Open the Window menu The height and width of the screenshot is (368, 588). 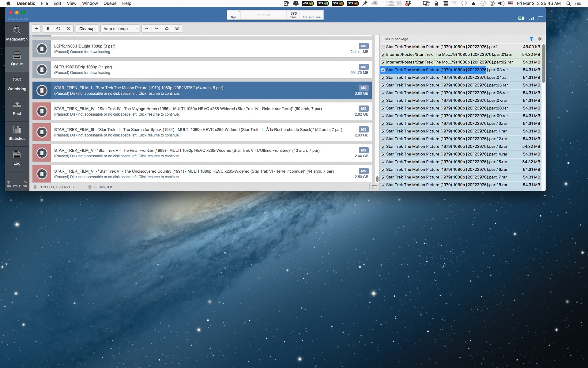(90, 3)
